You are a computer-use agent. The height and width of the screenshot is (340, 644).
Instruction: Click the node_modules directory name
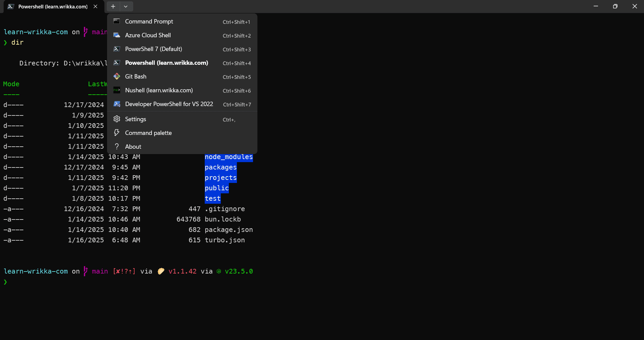pyautogui.click(x=229, y=157)
